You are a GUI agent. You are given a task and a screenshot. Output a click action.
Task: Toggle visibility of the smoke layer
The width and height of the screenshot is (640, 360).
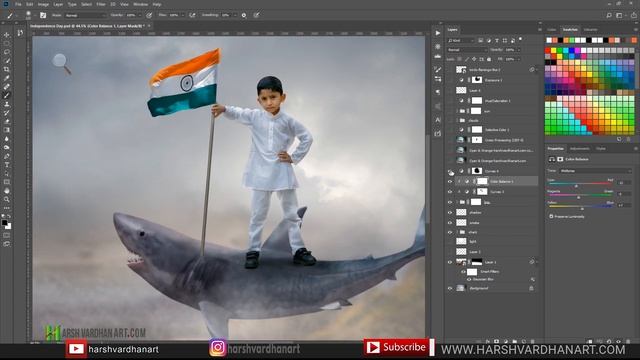(450, 223)
